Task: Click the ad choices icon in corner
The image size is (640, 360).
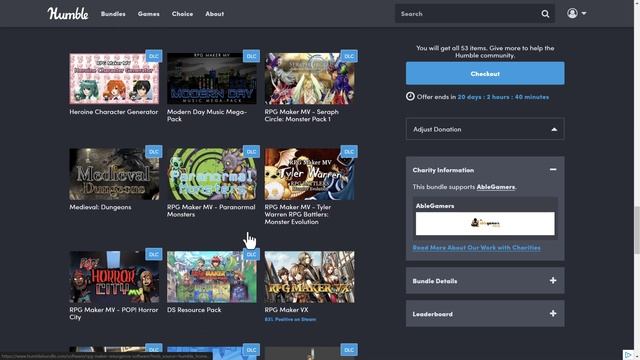Action: (x=628, y=355)
